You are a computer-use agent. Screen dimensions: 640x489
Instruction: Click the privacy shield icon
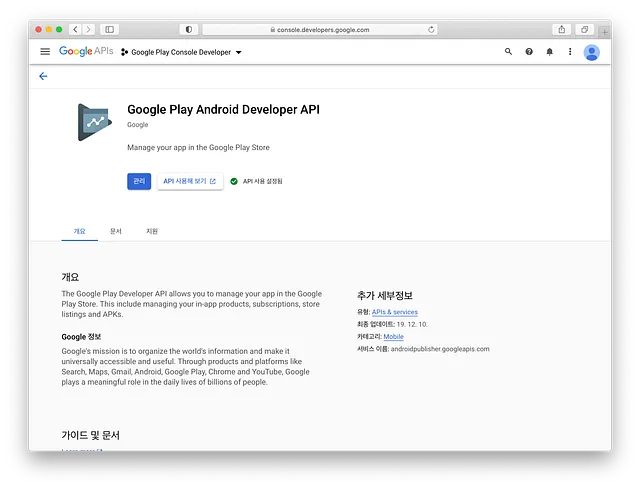tap(189, 29)
